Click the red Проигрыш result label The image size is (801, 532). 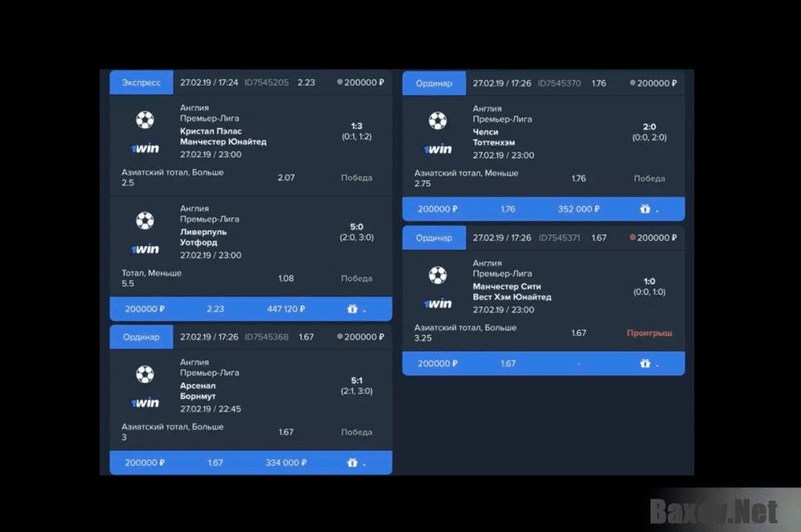(649, 333)
